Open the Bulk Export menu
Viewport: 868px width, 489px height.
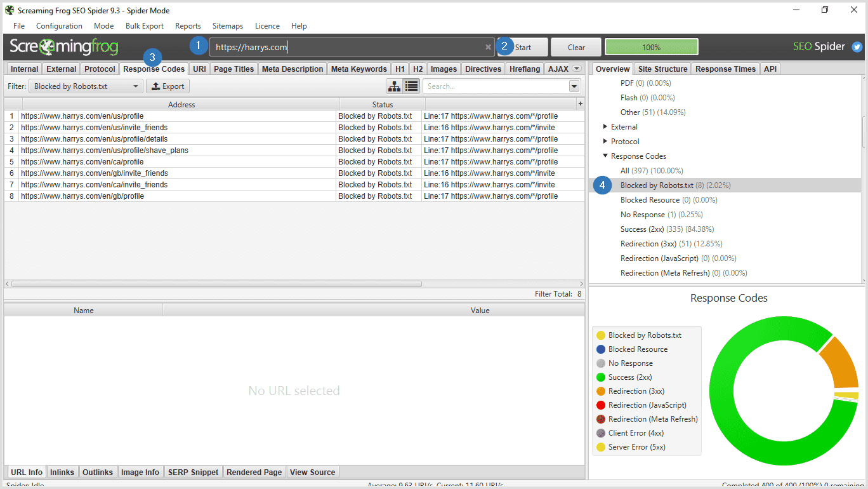pyautogui.click(x=145, y=26)
